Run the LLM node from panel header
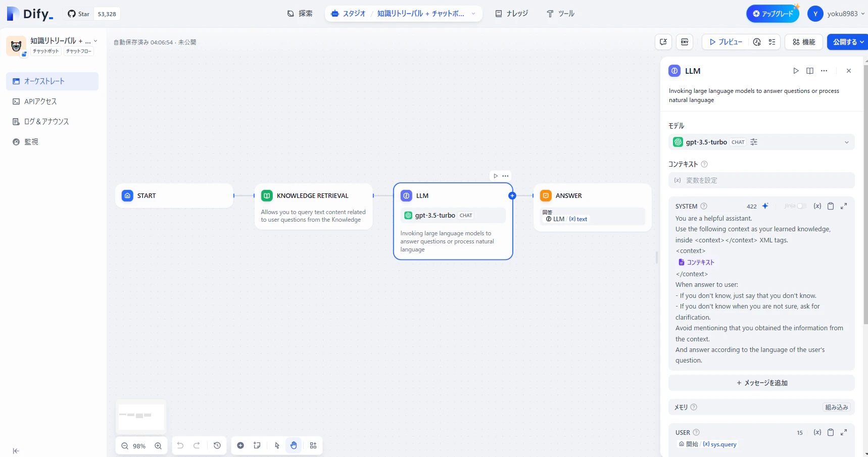This screenshot has width=868, height=457. (x=796, y=71)
